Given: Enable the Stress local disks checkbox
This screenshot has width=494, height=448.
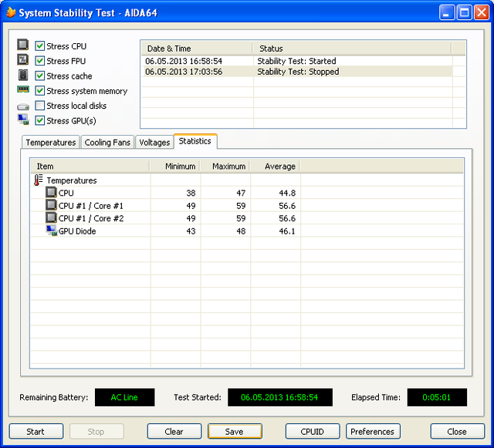Looking at the screenshot, I should (40, 106).
